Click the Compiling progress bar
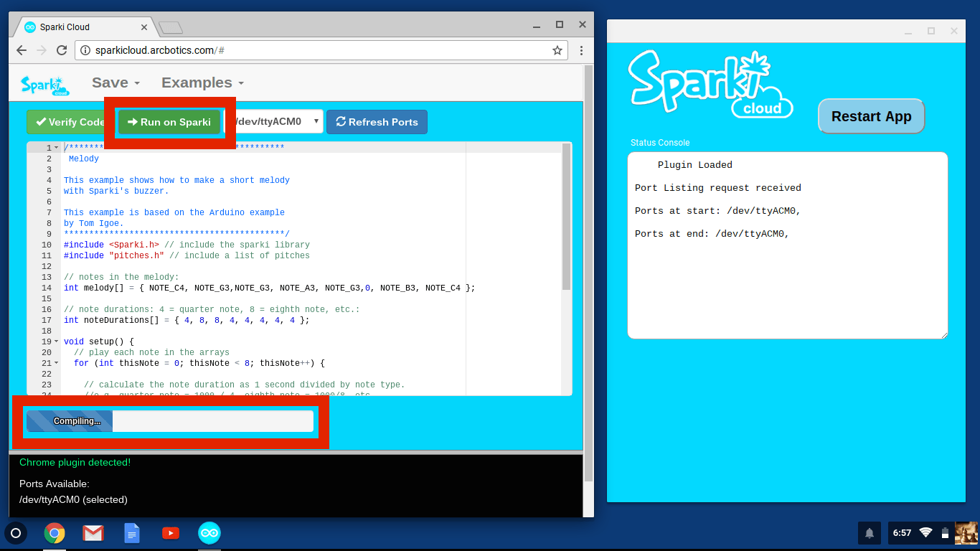The height and width of the screenshot is (551, 980). click(170, 421)
